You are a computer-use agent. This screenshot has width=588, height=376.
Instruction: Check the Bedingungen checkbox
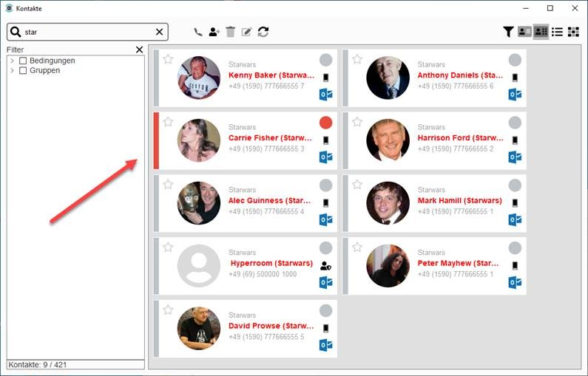point(23,61)
